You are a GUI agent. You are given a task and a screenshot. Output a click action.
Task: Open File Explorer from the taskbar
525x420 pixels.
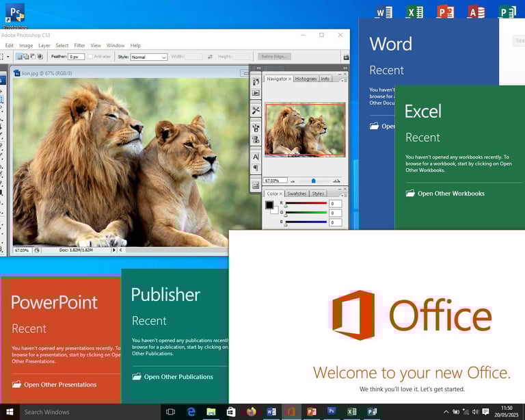[x=211, y=412]
